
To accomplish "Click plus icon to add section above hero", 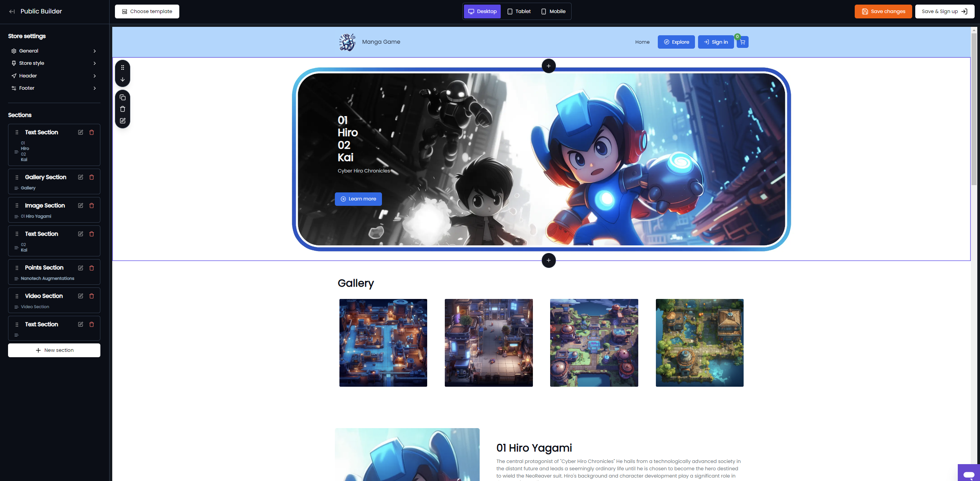I will 549,66.
